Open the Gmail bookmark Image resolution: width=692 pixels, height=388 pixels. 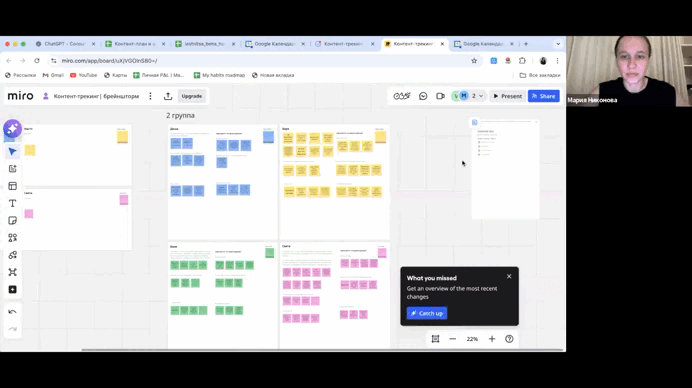(53, 75)
